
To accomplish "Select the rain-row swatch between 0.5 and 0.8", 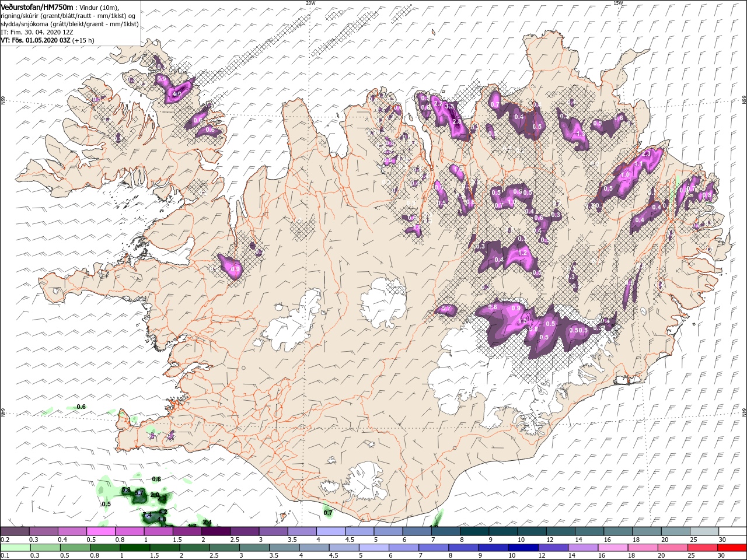I will (x=75, y=548).
